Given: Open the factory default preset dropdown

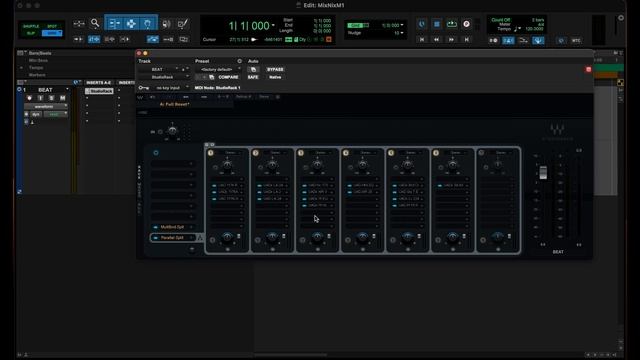Looking at the screenshot, I should coord(218,69).
